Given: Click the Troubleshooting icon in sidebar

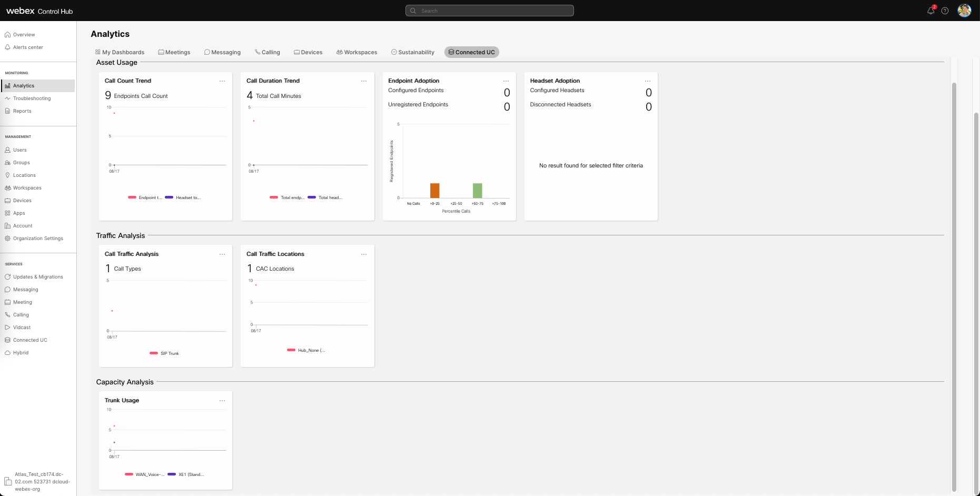Looking at the screenshot, I should tap(7, 98).
